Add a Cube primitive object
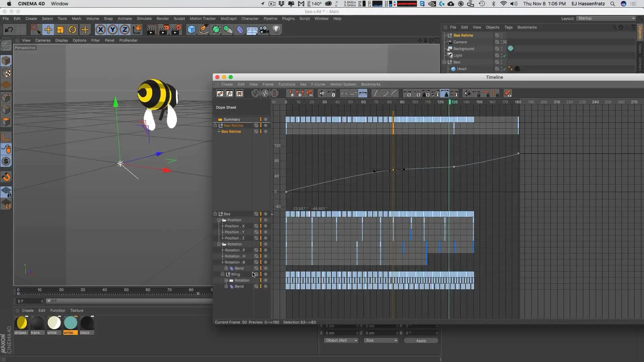The width and height of the screenshot is (644, 362). tap(192, 29)
